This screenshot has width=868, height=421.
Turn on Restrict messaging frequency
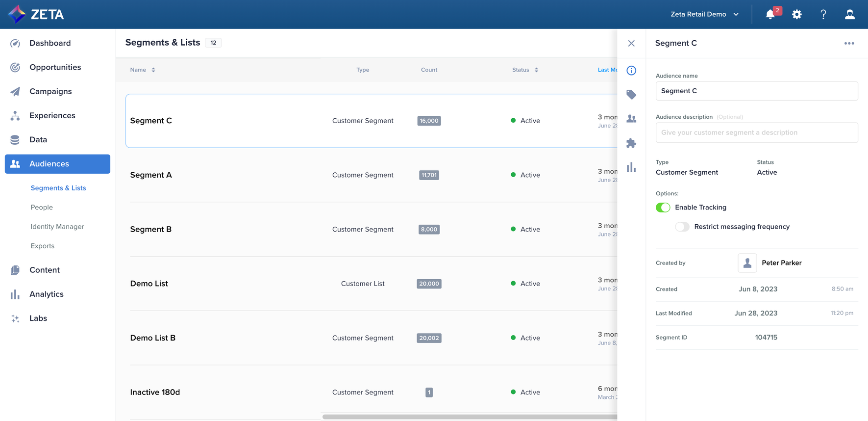682,227
